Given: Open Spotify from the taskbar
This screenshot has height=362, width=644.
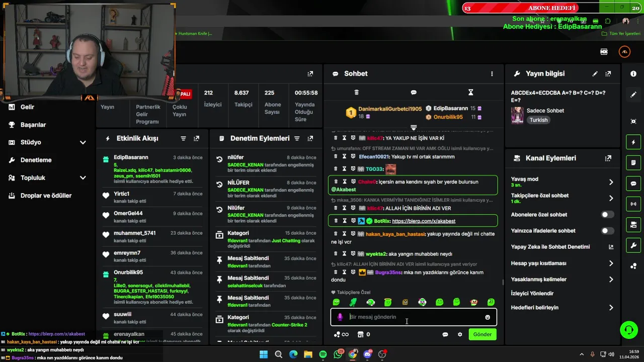Looking at the screenshot, I should (323, 354).
